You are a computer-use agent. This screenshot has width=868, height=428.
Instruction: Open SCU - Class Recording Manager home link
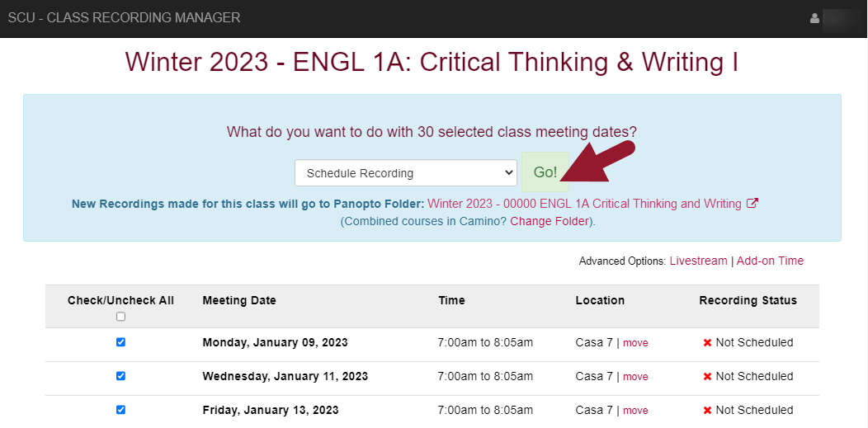(125, 17)
